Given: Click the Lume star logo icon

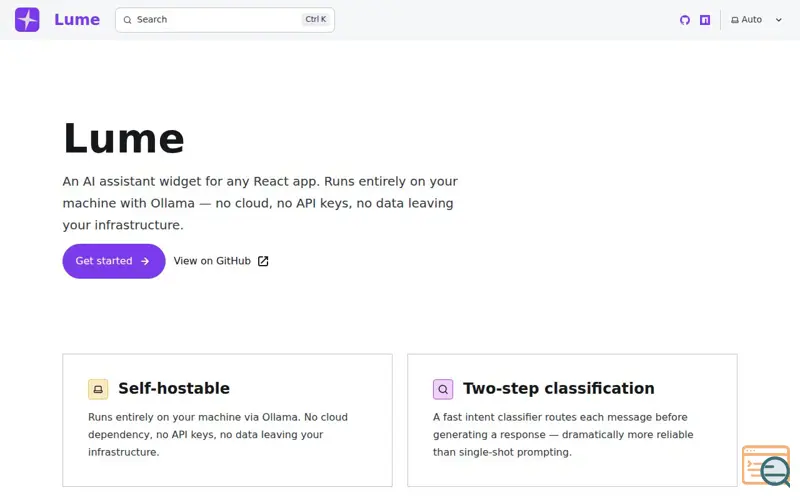Looking at the screenshot, I should click(27, 20).
